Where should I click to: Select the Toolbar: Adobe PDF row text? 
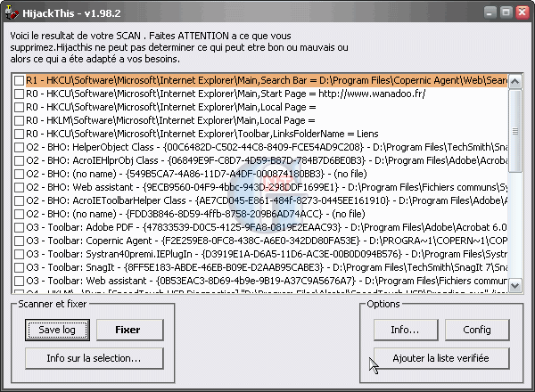267,227
